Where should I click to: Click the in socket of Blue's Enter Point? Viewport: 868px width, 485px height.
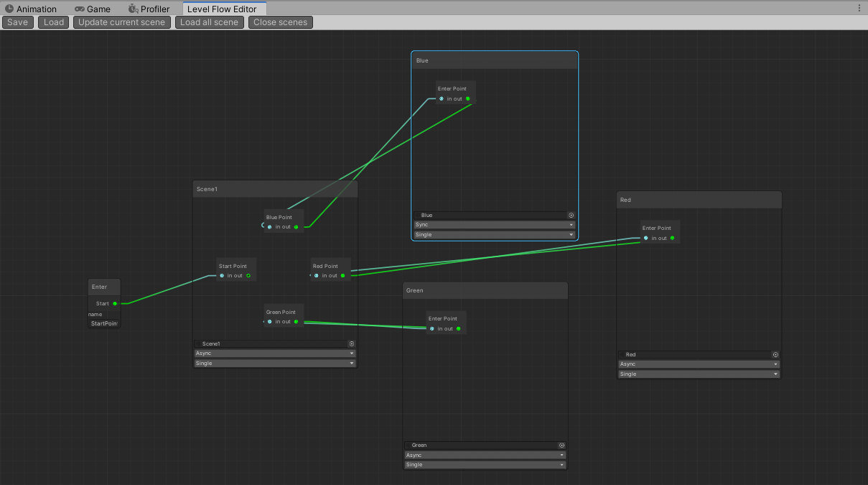442,98
